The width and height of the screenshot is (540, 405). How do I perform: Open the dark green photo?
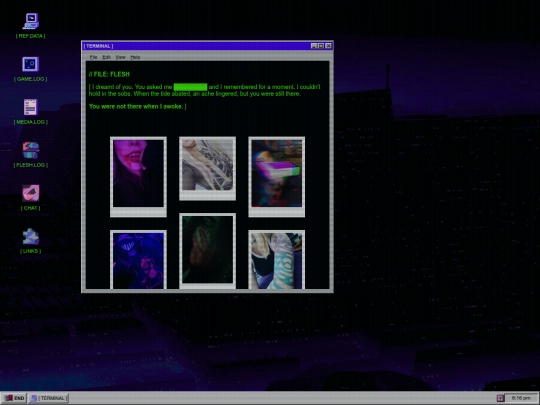(x=207, y=251)
